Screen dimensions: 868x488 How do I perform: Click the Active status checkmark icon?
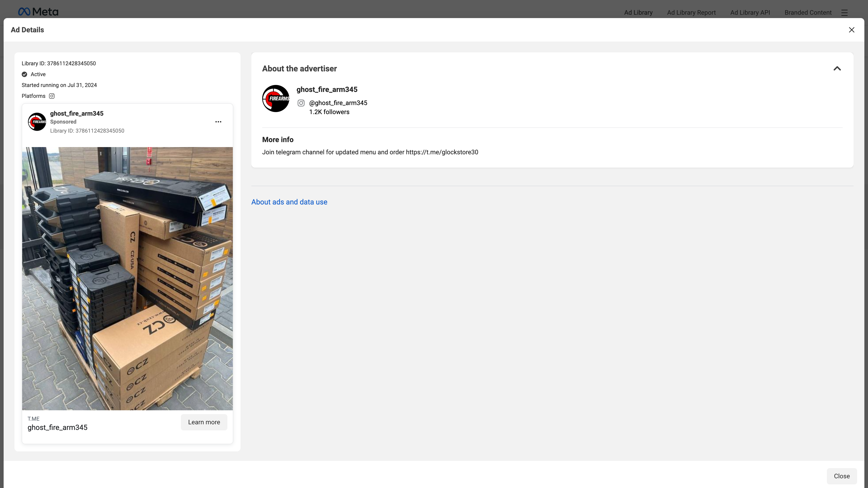click(25, 74)
